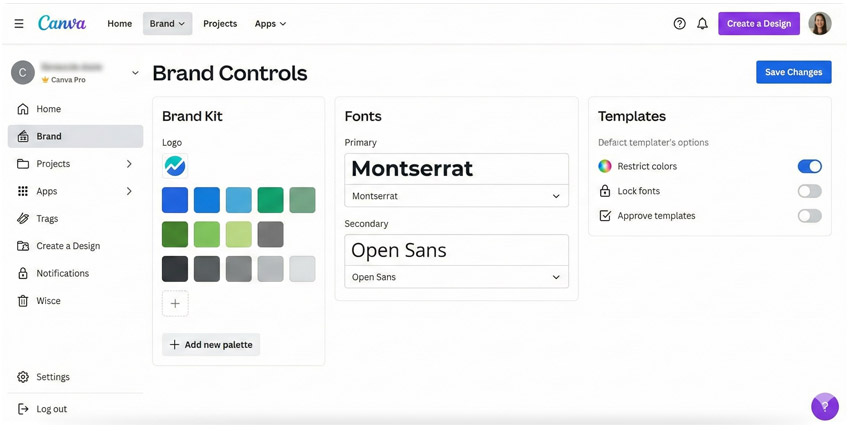Click the purple floating help button

824,405
